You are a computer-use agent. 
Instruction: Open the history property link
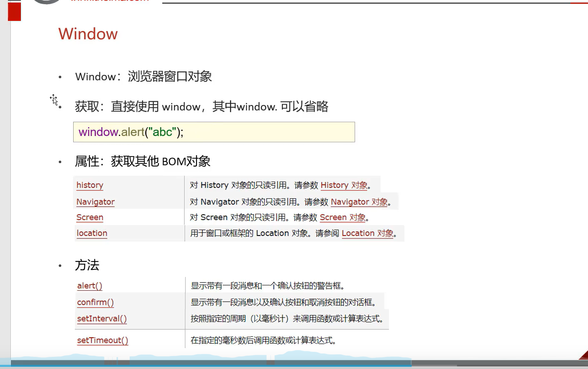89,185
